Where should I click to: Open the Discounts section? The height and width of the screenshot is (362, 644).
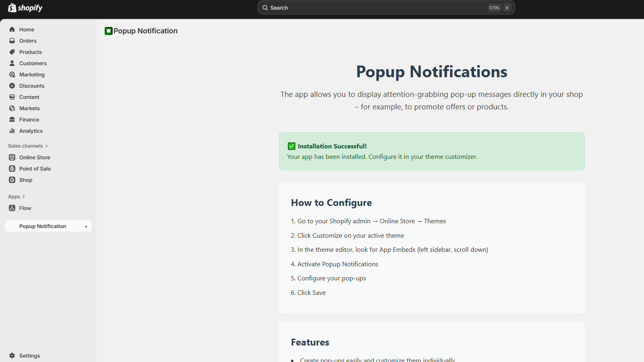point(32,86)
